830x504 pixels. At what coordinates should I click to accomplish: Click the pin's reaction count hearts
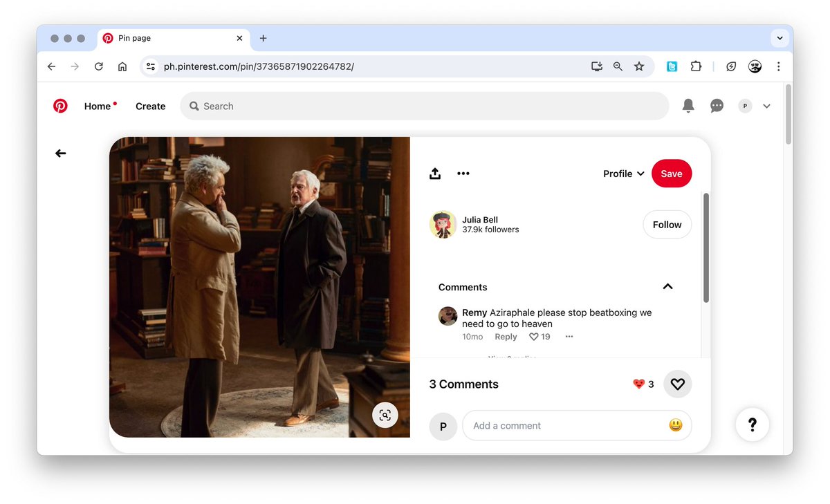[643, 384]
